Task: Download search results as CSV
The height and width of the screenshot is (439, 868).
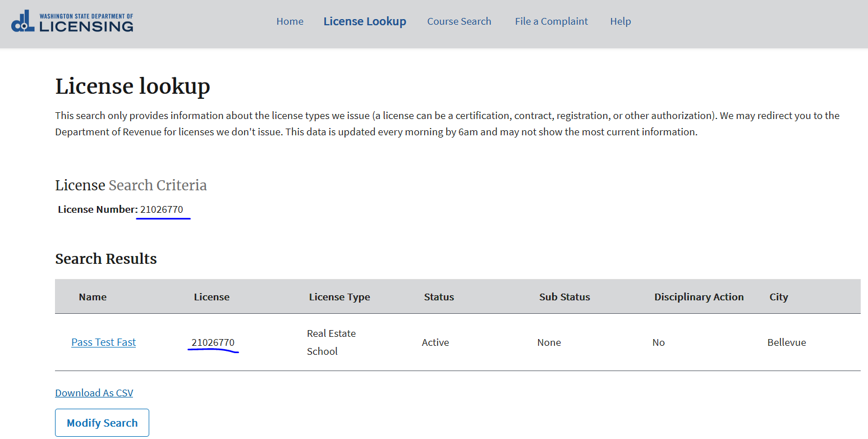Action: click(x=94, y=393)
